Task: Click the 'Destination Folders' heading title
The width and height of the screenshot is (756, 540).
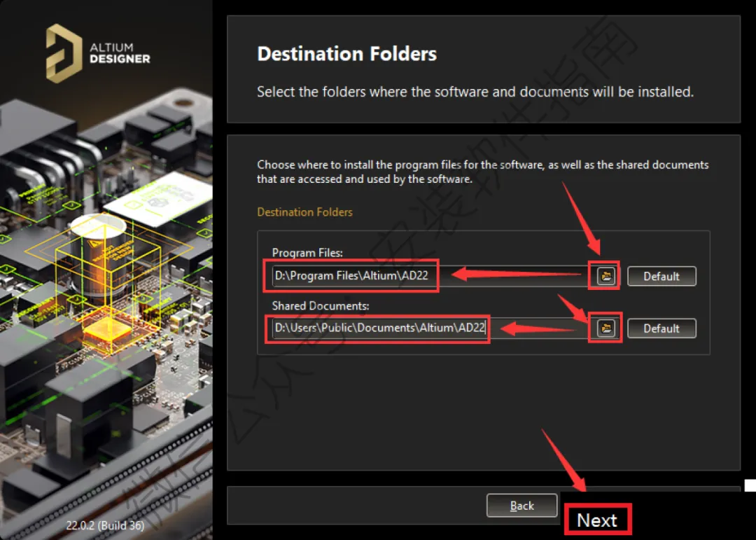Action: click(346, 53)
